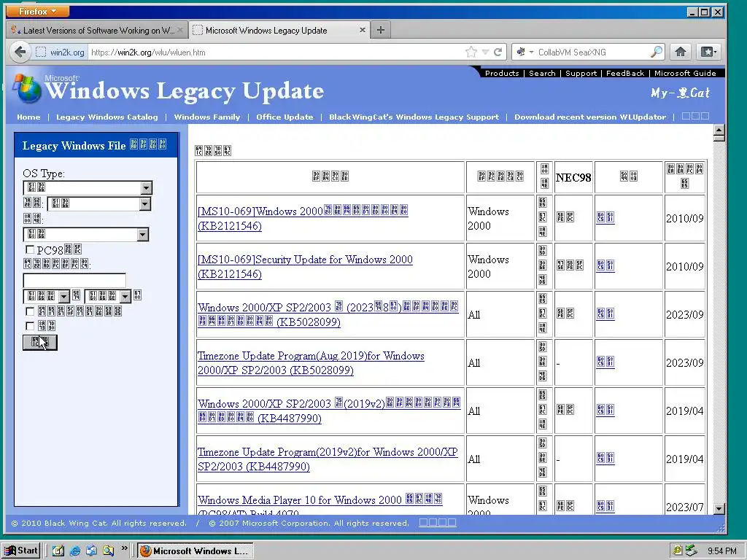
Task: Launch Outlook Express from quick launch
Action: (x=91, y=551)
